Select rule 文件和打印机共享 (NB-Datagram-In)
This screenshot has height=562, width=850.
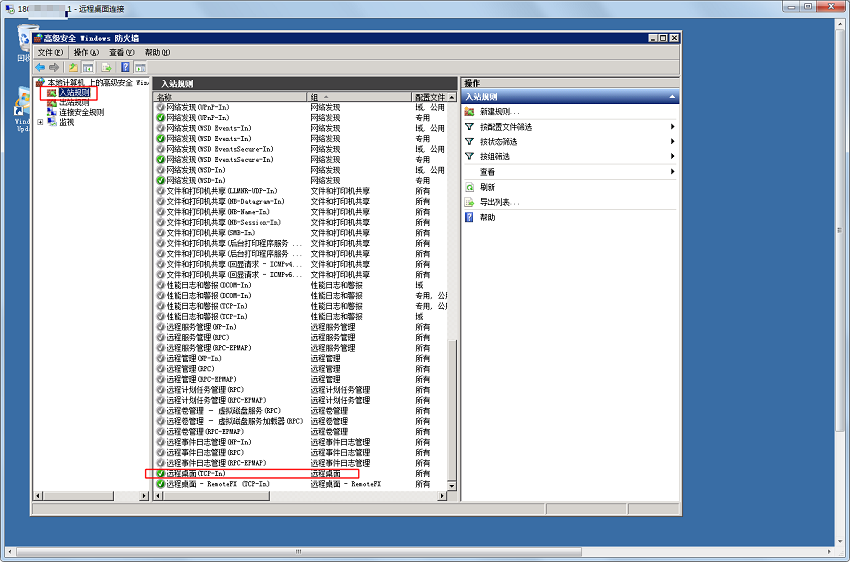point(226,202)
